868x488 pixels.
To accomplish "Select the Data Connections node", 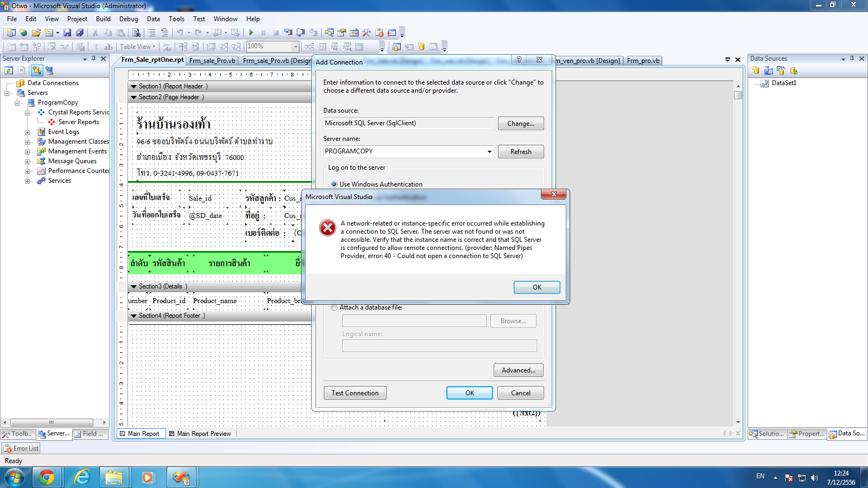I will click(x=53, y=83).
